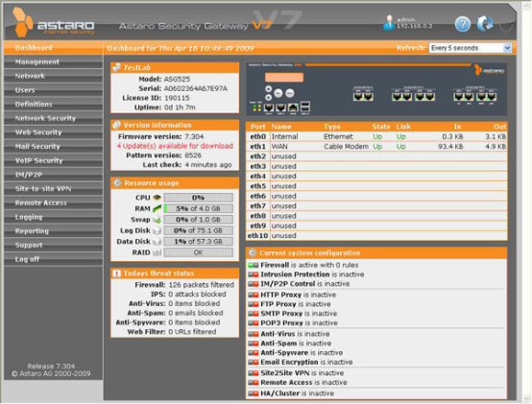Click the RAID icon
The image size is (532, 404).
pyautogui.click(x=157, y=252)
